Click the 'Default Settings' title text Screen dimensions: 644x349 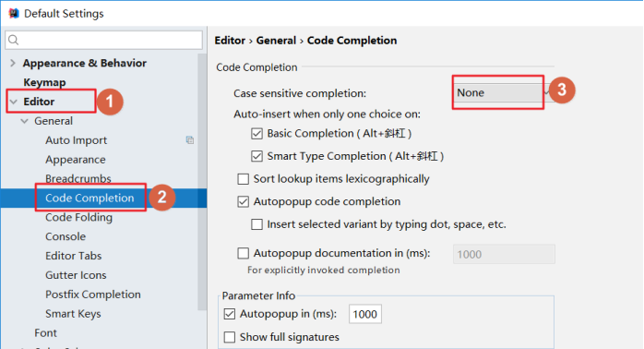tap(64, 14)
